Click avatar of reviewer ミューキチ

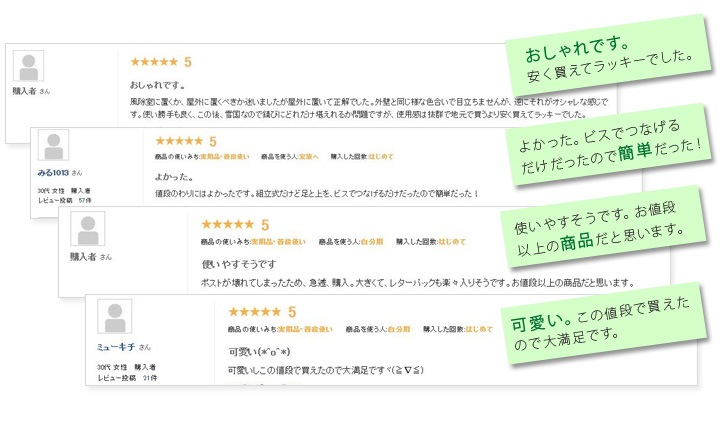click(x=114, y=316)
